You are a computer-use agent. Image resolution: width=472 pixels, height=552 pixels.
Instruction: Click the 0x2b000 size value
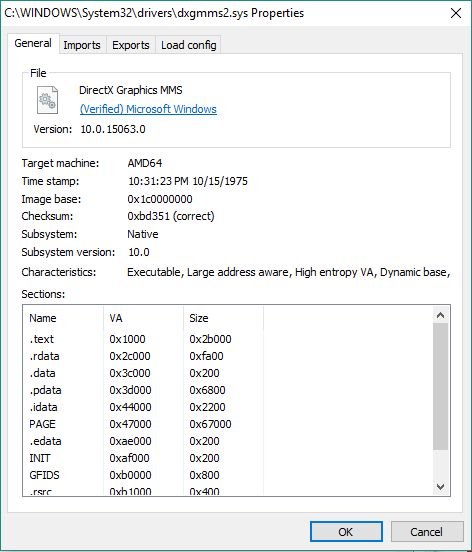pyautogui.click(x=210, y=339)
